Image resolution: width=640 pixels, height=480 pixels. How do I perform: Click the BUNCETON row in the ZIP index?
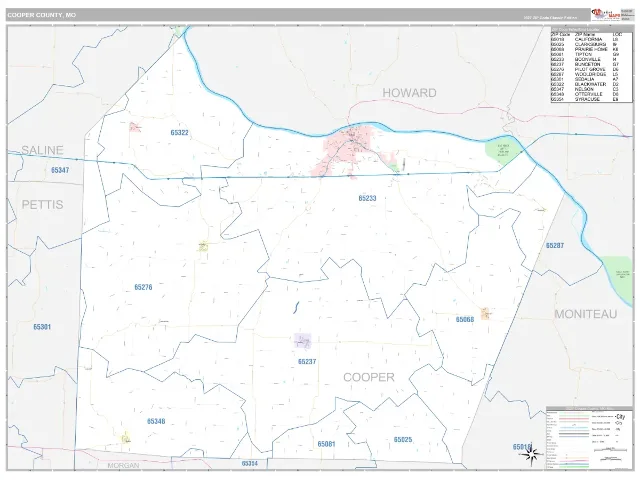pyautogui.click(x=585, y=64)
